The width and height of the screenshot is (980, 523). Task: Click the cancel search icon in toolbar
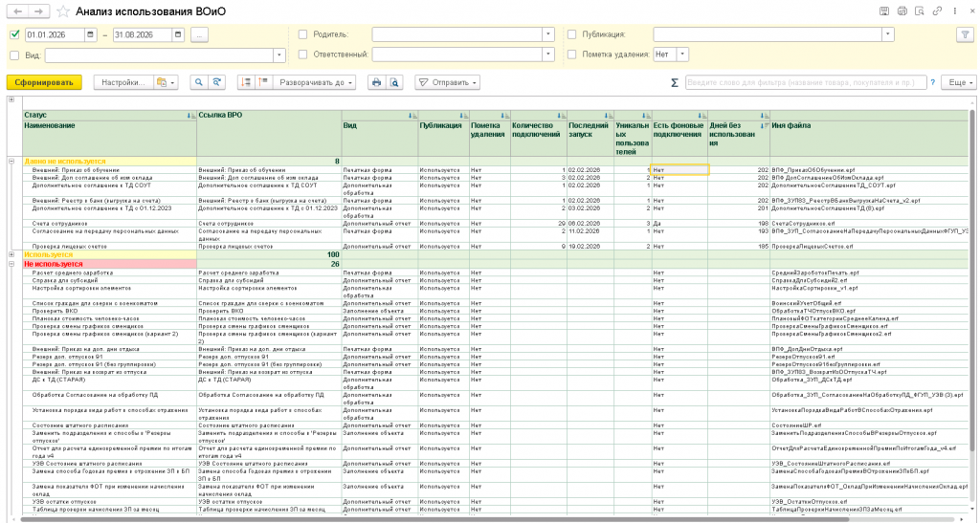pyautogui.click(x=216, y=82)
